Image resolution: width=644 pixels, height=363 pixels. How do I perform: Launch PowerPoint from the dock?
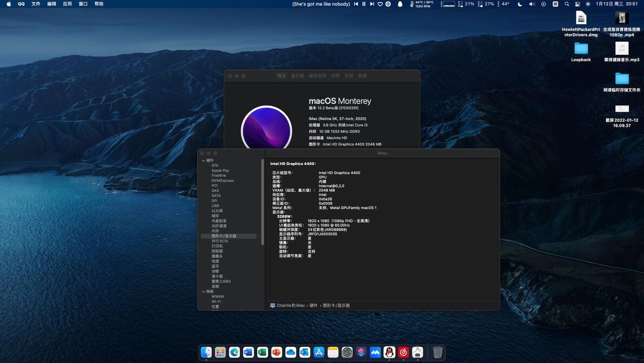(x=277, y=352)
